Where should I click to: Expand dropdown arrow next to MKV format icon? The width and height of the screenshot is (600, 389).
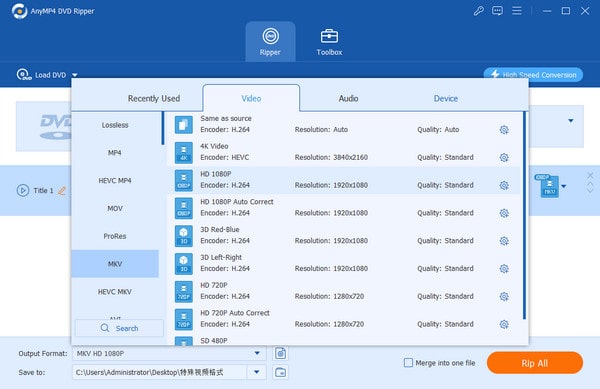point(564,187)
